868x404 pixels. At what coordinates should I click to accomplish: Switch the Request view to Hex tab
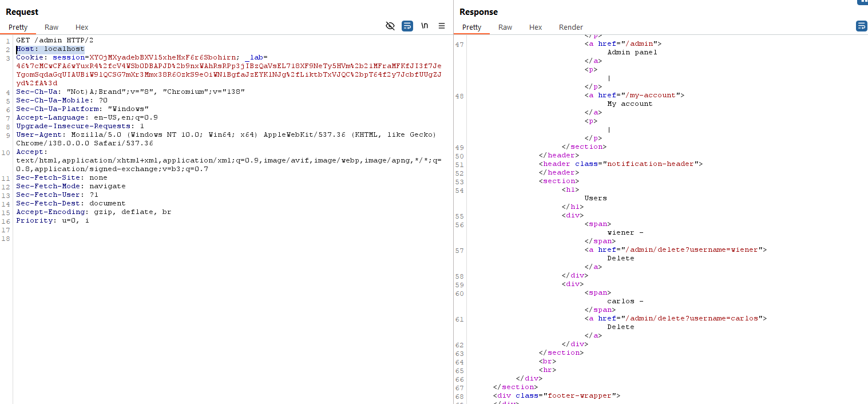point(82,27)
